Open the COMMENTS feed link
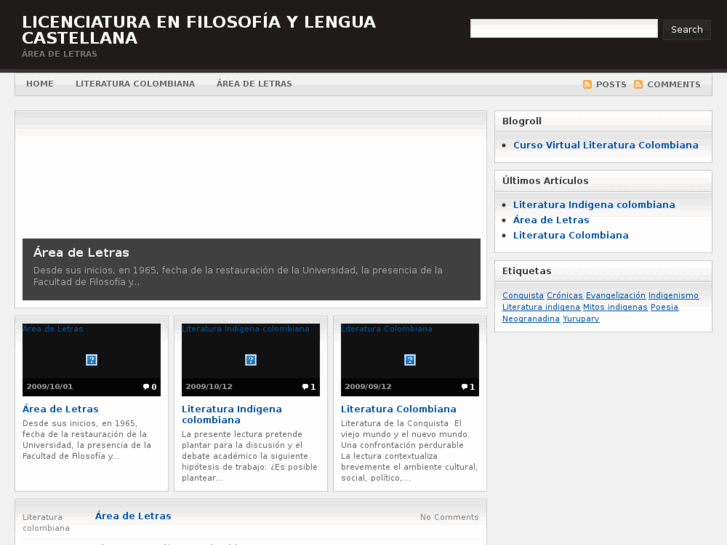Screen dimensions: 727x545 click(674, 84)
